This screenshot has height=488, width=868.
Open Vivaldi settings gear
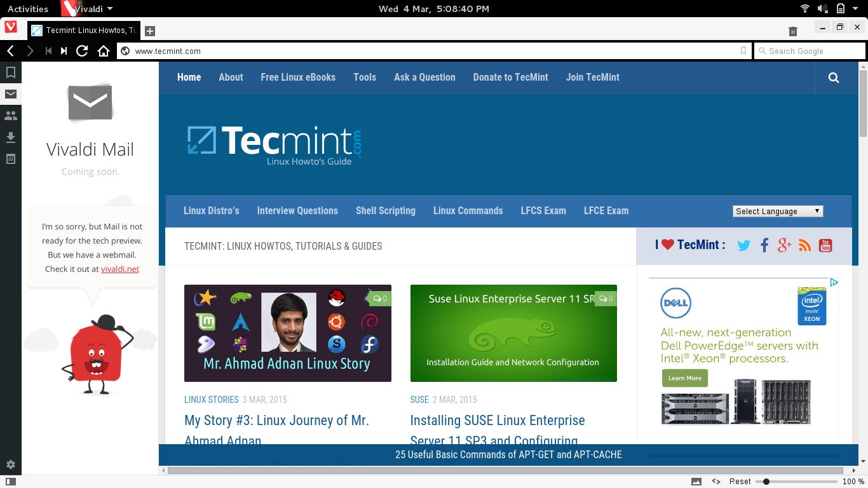coord(10,464)
